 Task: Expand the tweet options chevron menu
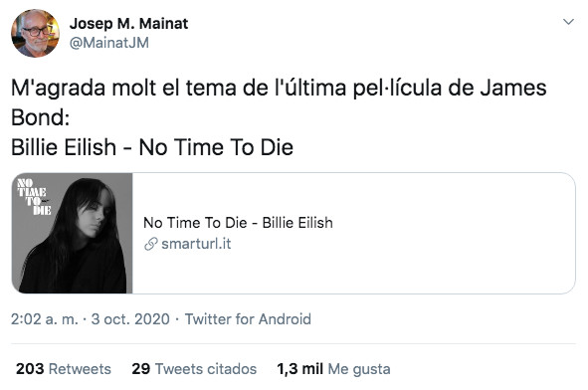[x=568, y=22]
